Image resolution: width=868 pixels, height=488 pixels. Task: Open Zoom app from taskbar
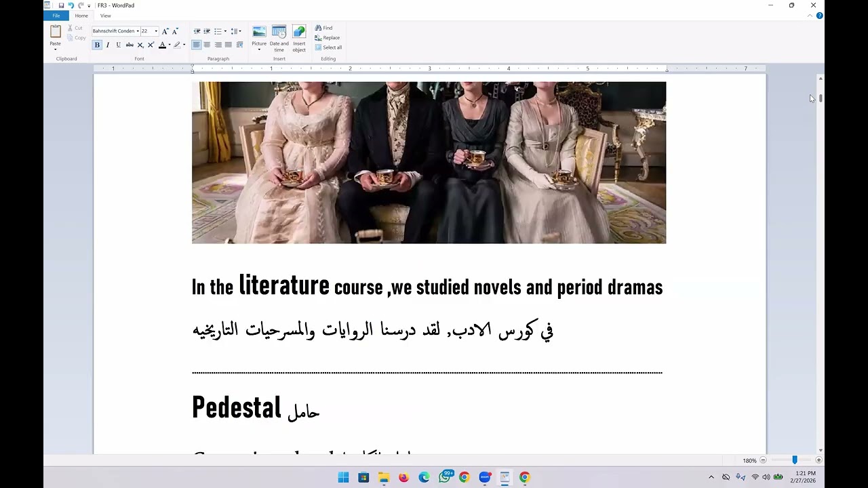pos(485,477)
